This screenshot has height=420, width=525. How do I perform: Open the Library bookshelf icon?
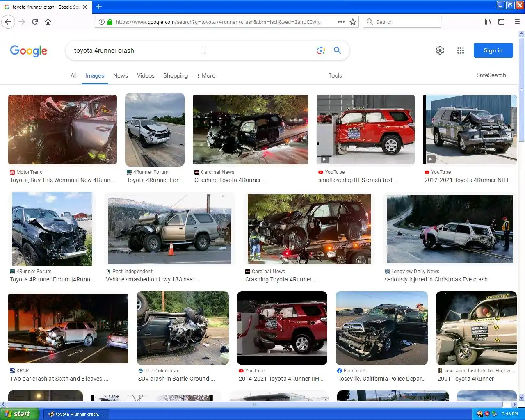tap(488, 22)
